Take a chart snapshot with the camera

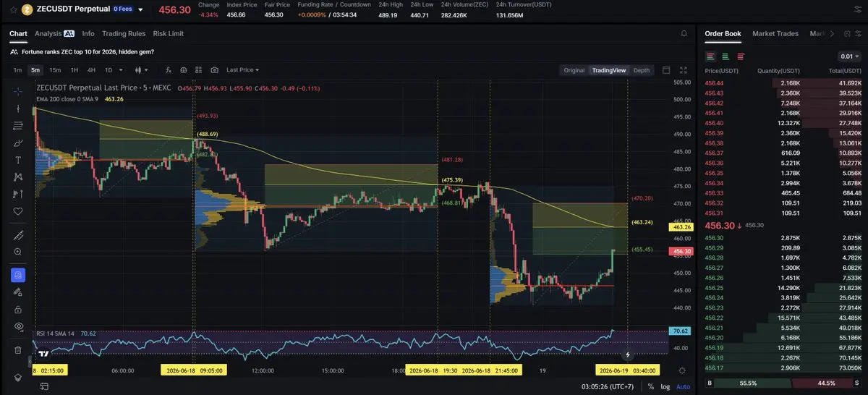(214, 70)
